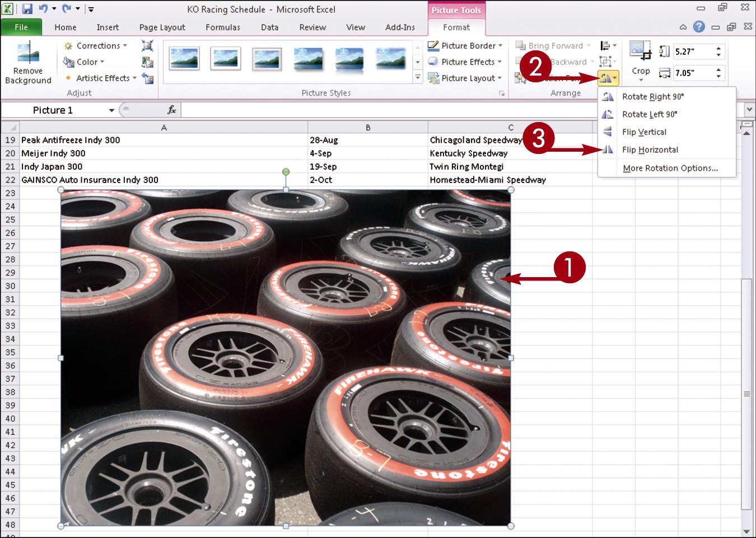Switch to the Add-Ins tab
Screen dimensions: 756x538
click(400, 27)
